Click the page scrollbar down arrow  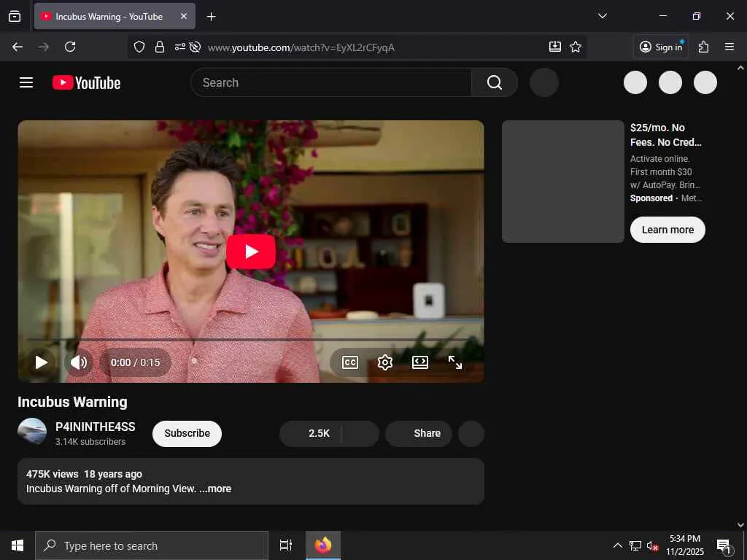click(x=741, y=525)
